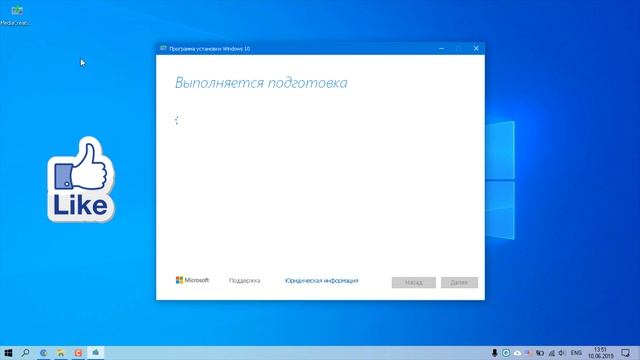Image resolution: width=640 pixels, height=360 pixels.
Task: Open File Explorer from the taskbar
Action: [x=60, y=353]
